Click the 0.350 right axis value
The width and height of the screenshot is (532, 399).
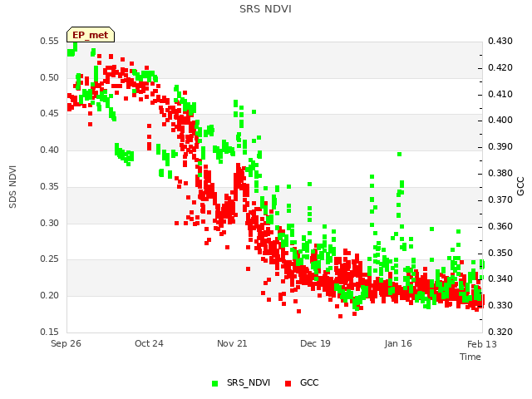500,253
